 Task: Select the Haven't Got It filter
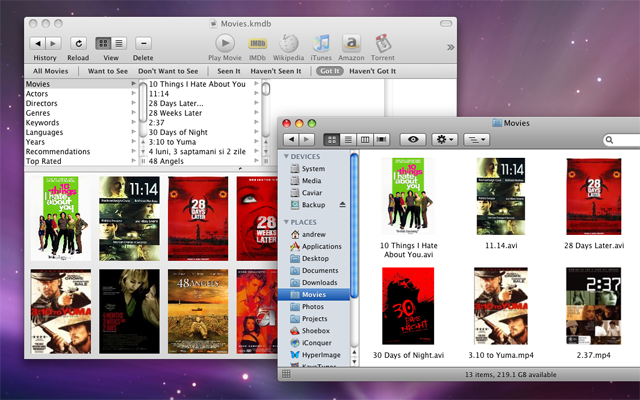coord(373,71)
